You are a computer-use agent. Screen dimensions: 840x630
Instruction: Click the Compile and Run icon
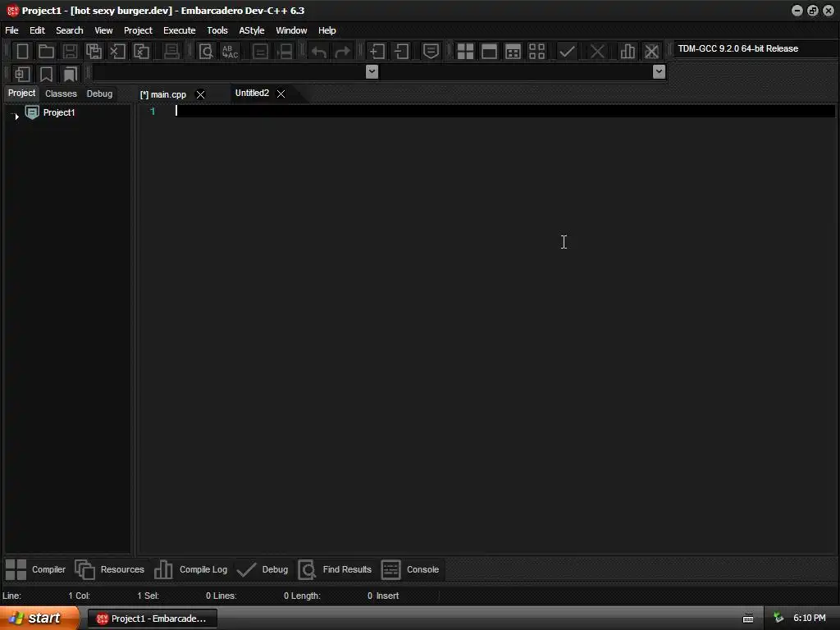(x=513, y=52)
